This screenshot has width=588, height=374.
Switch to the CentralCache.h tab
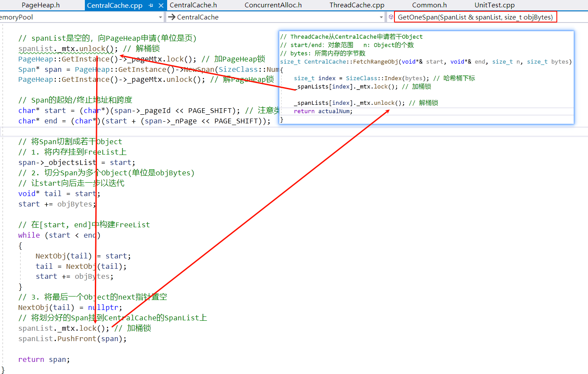tap(193, 5)
